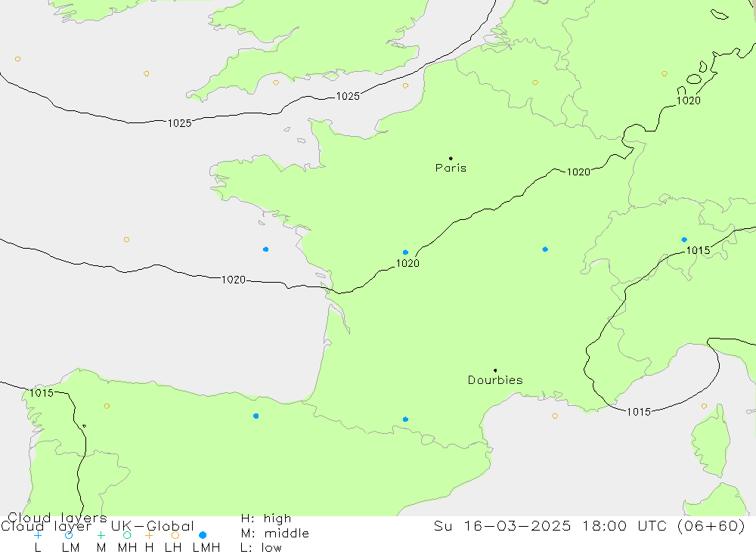Click the 1020 isobar label in the Bay of Biscay

[x=234, y=280]
